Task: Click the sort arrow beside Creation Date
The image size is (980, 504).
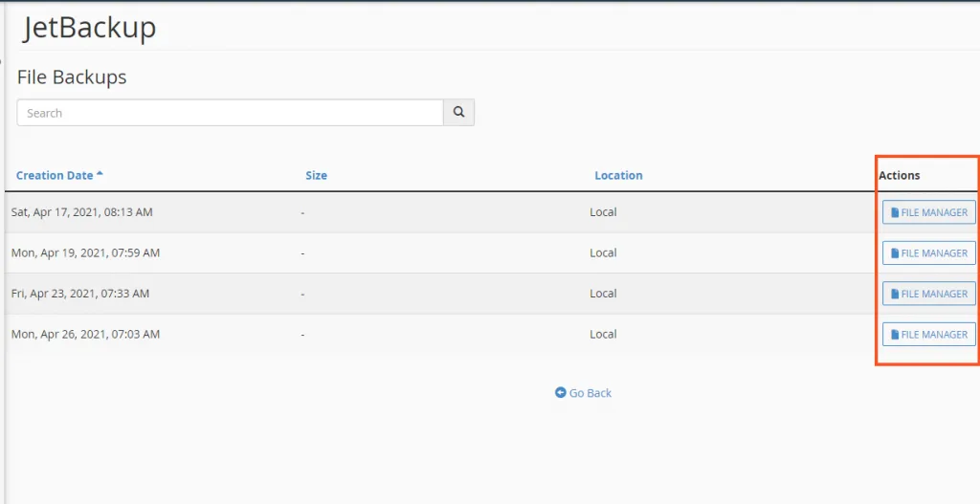Action: (100, 174)
